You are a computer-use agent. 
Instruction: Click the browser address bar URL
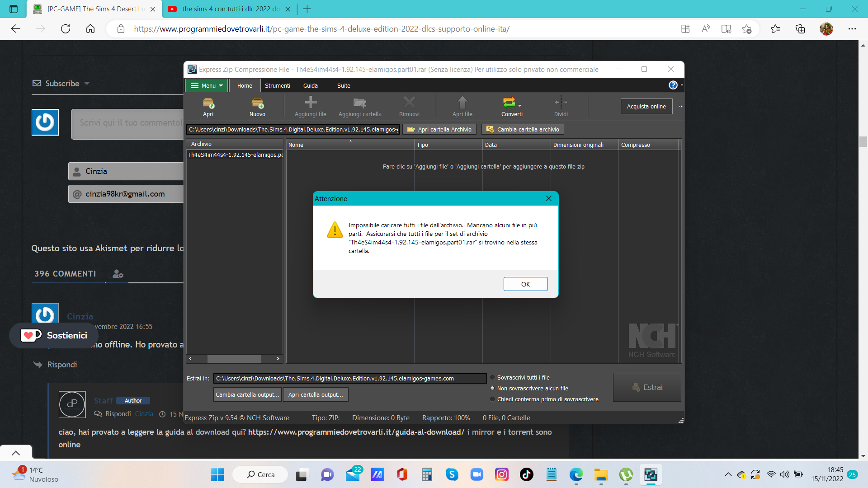click(x=321, y=29)
